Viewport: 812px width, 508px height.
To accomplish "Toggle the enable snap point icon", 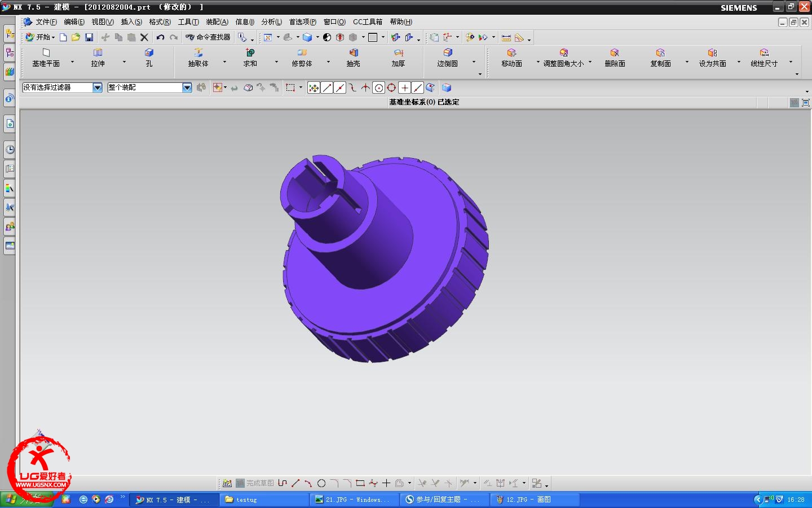I will 314,87.
